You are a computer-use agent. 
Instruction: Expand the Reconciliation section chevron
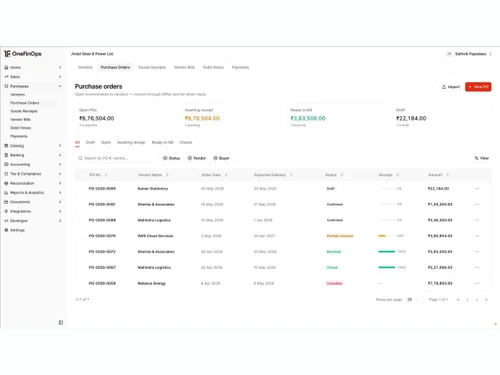(x=60, y=183)
